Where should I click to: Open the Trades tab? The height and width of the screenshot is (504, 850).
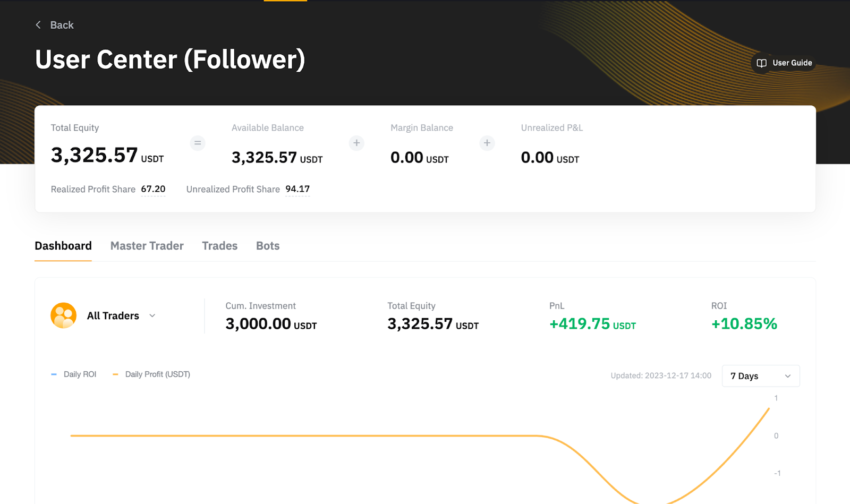219,246
